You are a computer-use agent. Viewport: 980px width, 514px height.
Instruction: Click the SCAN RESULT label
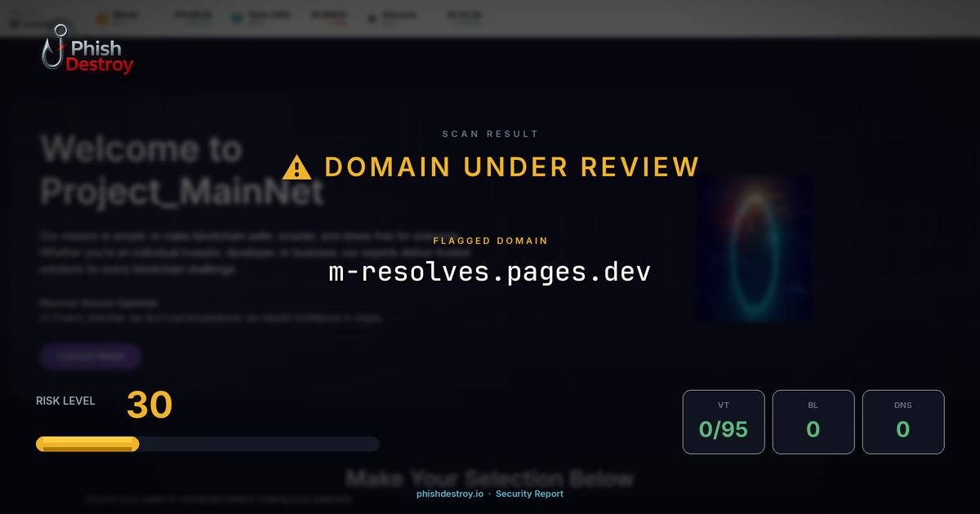(x=489, y=134)
